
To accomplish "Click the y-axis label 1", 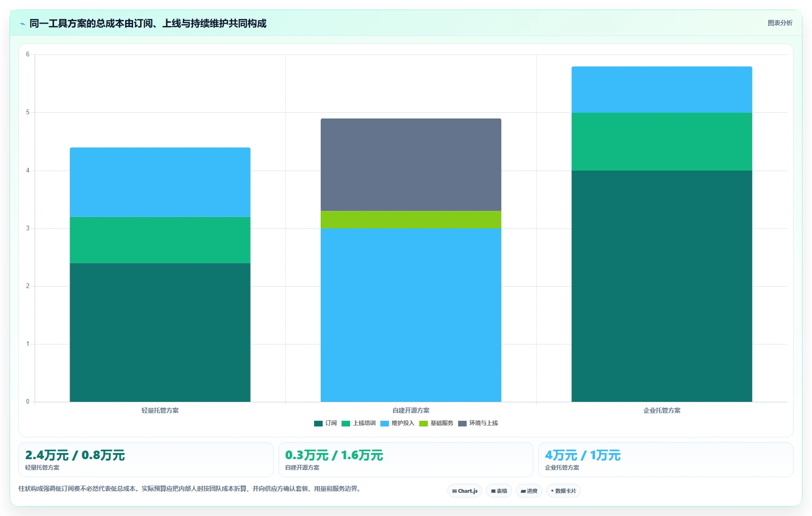I will coord(27,344).
